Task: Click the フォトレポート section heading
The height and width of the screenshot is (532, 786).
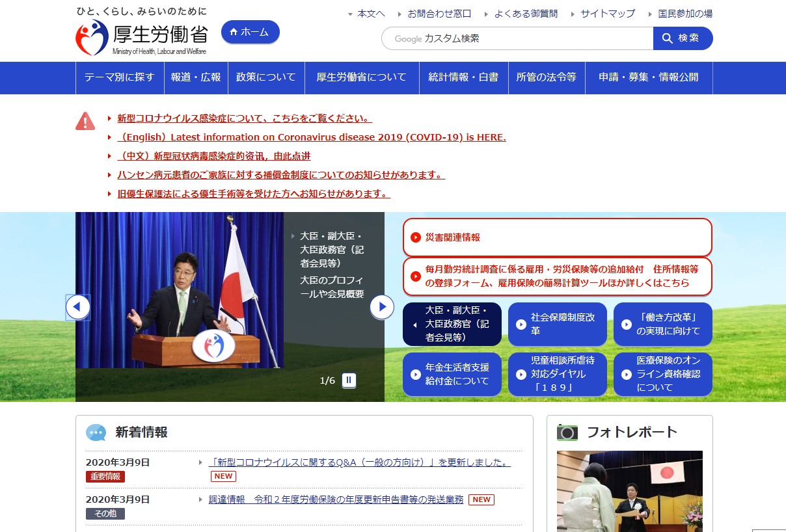Action: pos(632,432)
